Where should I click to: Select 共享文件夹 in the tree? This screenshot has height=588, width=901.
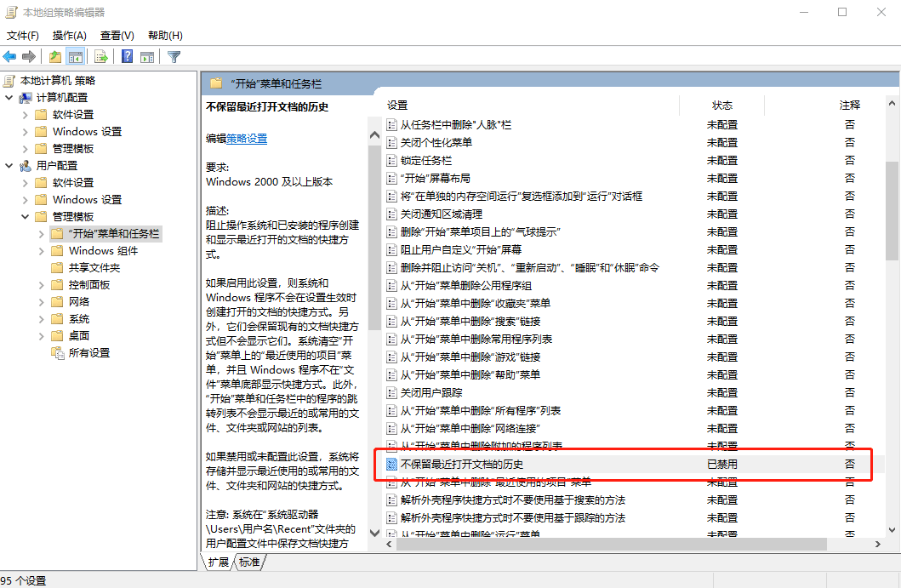pos(94,268)
